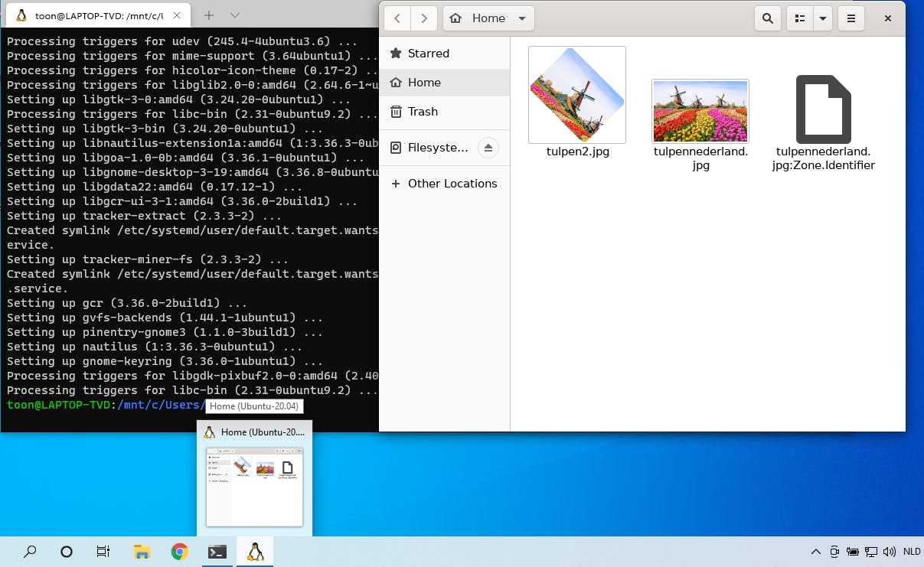
Task: Click the Meet Now tray icon
Action: point(834,552)
